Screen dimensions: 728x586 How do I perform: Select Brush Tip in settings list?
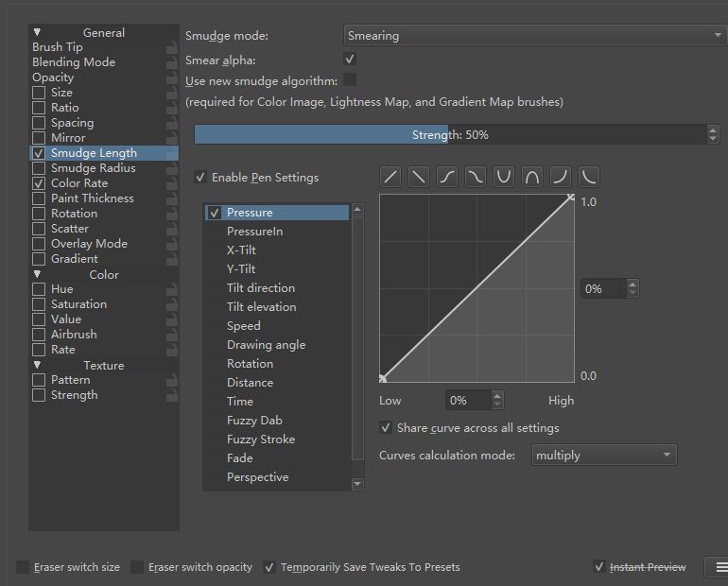[58, 47]
